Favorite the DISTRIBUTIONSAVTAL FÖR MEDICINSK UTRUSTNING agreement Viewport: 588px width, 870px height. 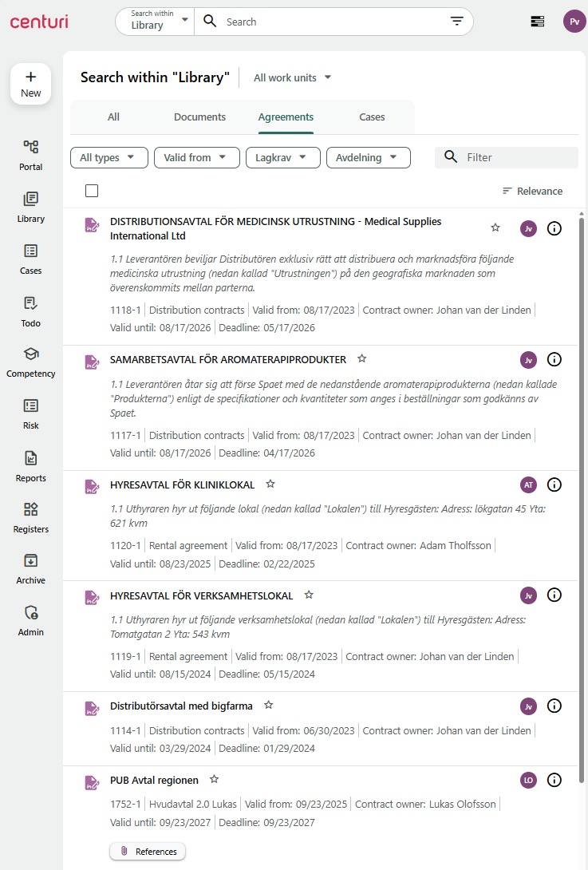pyautogui.click(x=495, y=227)
